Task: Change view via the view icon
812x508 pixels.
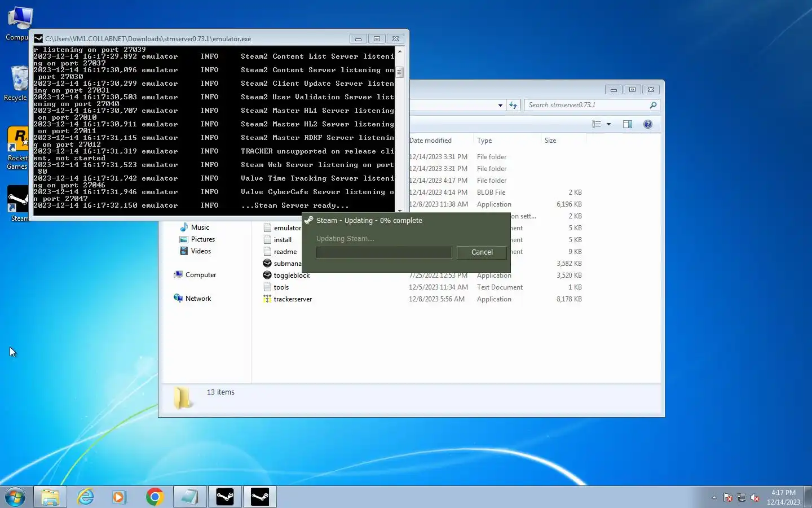Action: coord(597,124)
